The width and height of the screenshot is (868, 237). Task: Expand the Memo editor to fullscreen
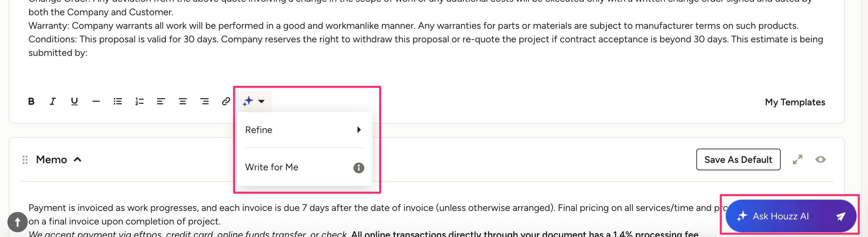click(x=798, y=159)
